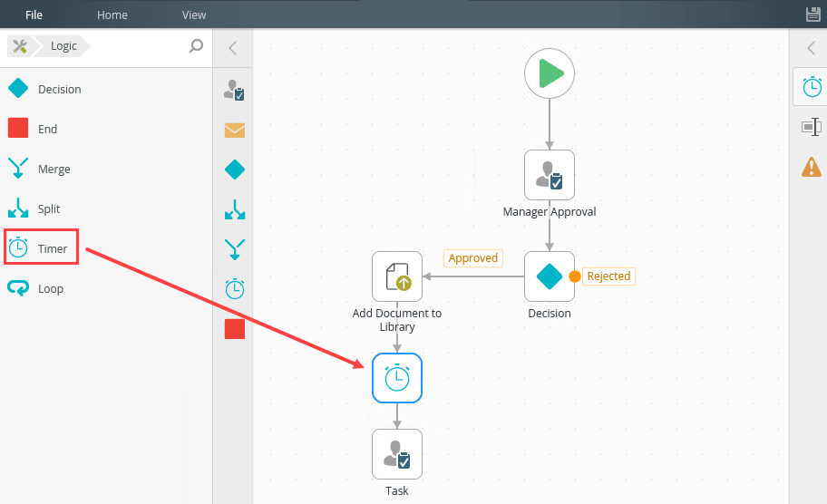Open the Timer properties tab on right
This screenshot has width=827, height=504.
[x=812, y=87]
